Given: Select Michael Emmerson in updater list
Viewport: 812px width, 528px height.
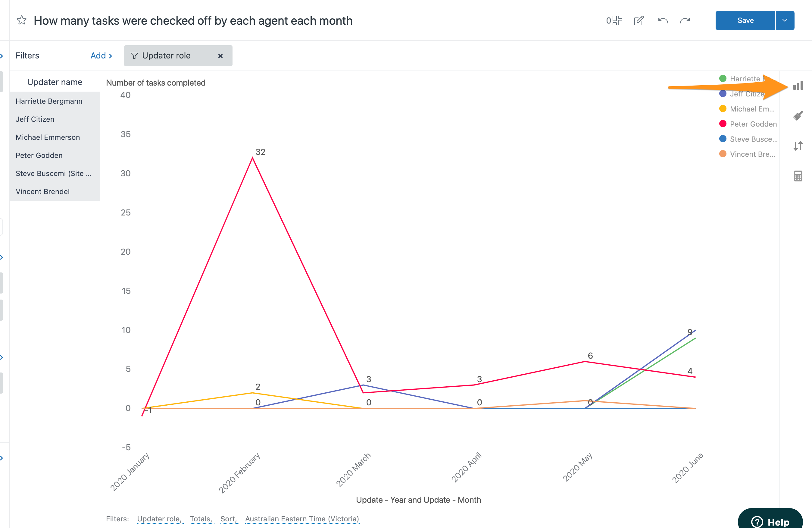Looking at the screenshot, I should coord(55,137).
